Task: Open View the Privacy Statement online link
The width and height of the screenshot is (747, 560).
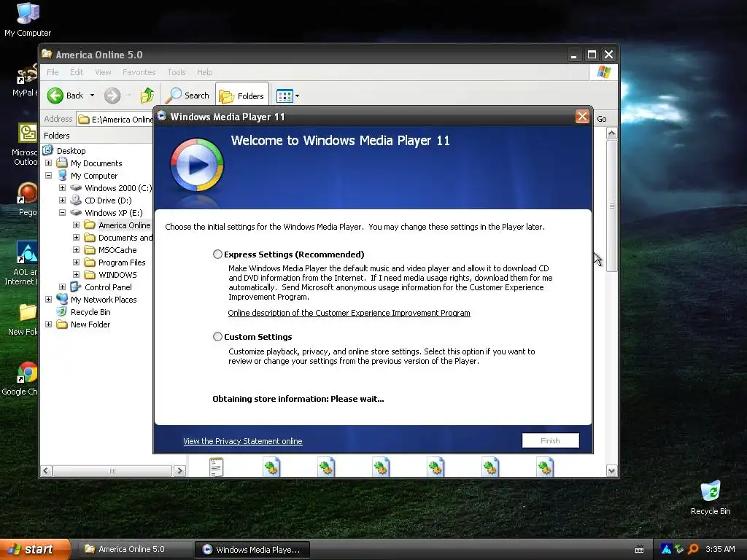Action: (242, 441)
